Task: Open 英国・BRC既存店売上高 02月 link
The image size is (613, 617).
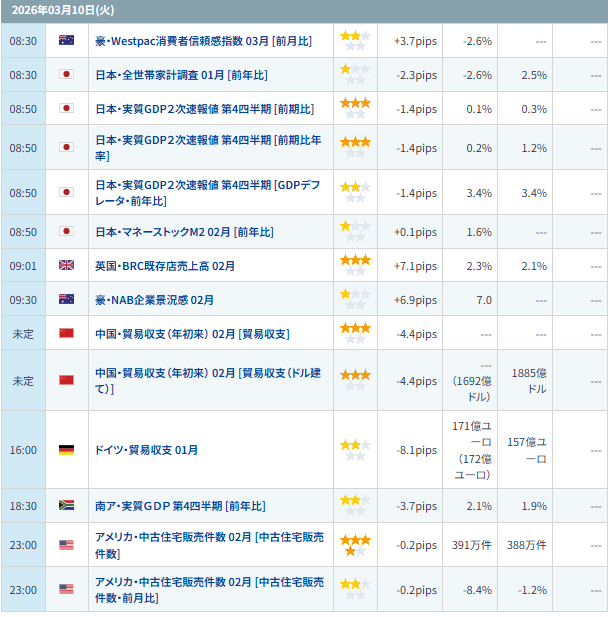Action: pyautogui.click(x=165, y=266)
